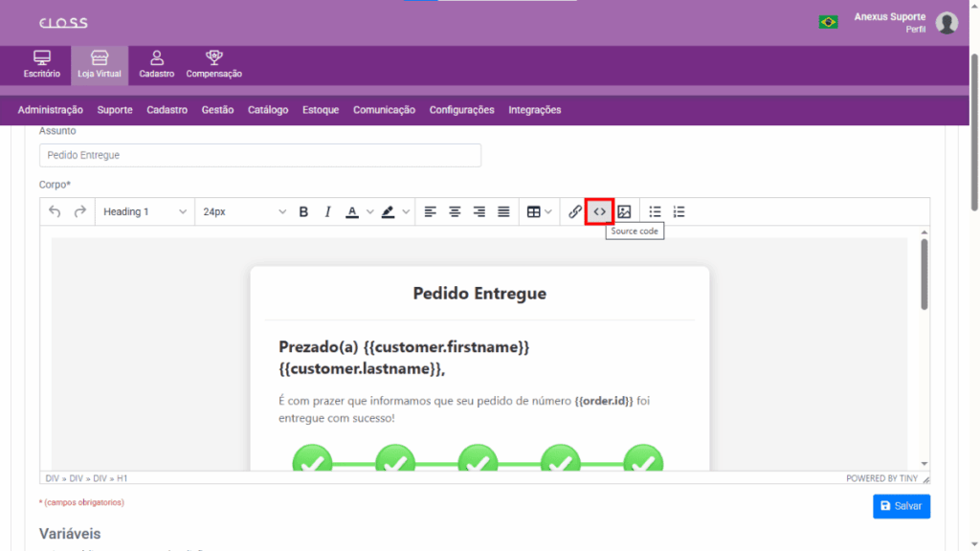Toggle italic formatting

(327, 211)
